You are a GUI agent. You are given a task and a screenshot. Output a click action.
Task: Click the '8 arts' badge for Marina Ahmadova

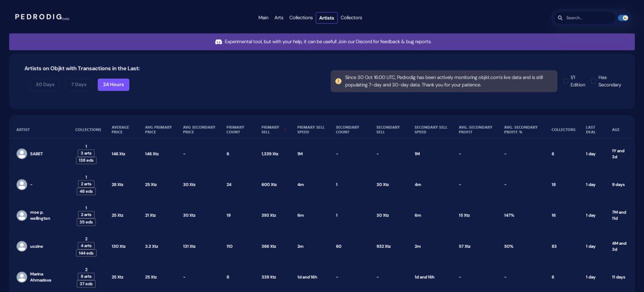[x=86, y=276]
